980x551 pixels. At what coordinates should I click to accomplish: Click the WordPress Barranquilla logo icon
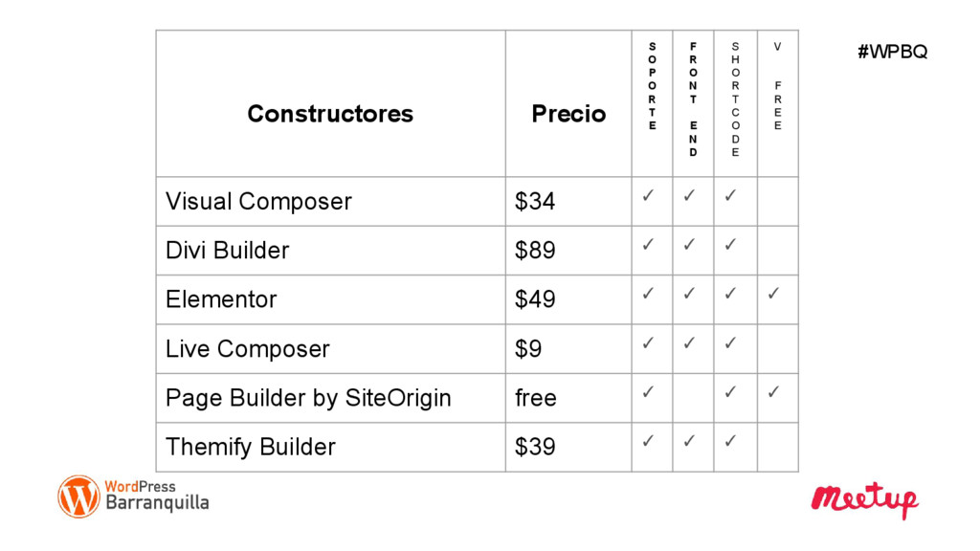[78, 496]
